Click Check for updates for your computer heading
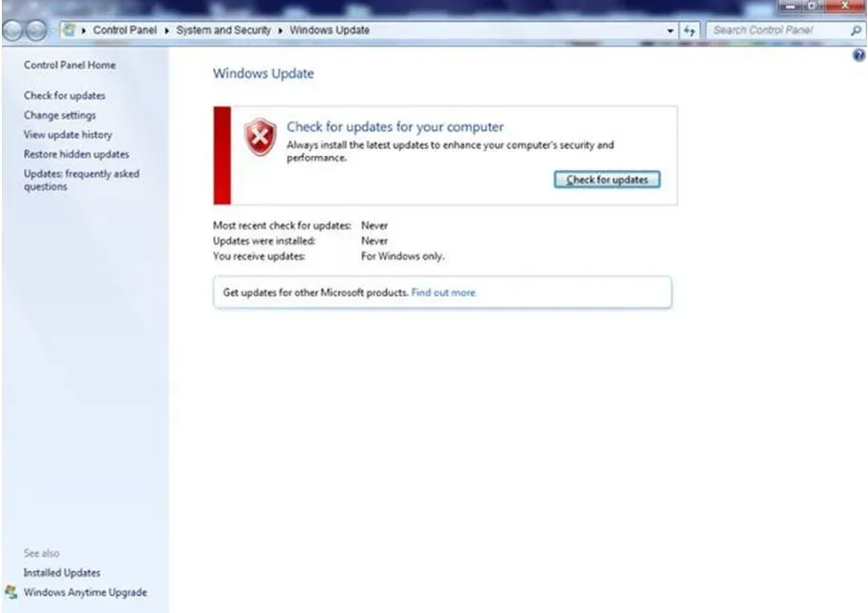 [395, 126]
